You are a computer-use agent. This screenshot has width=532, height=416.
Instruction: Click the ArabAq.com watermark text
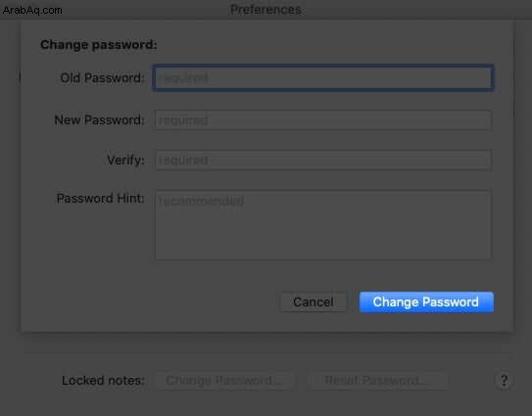[x=32, y=10]
